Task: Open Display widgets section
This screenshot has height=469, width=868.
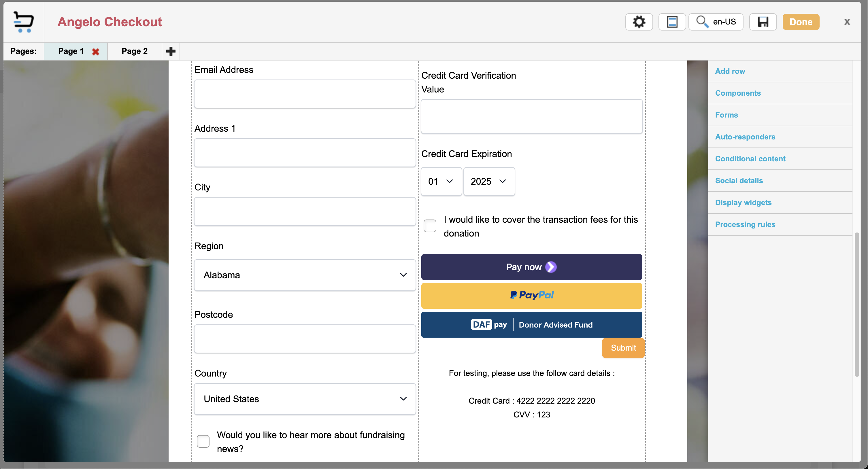Action: pyautogui.click(x=780, y=203)
